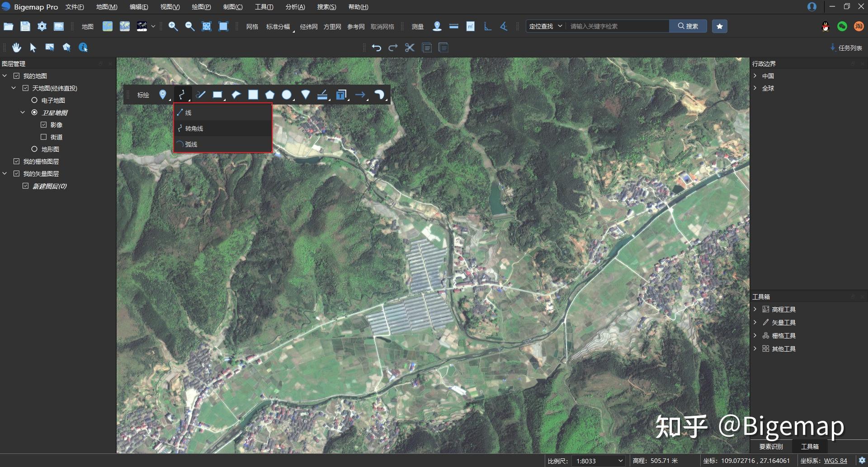
Task: Click the zoom in tool
Action: coord(173,26)
